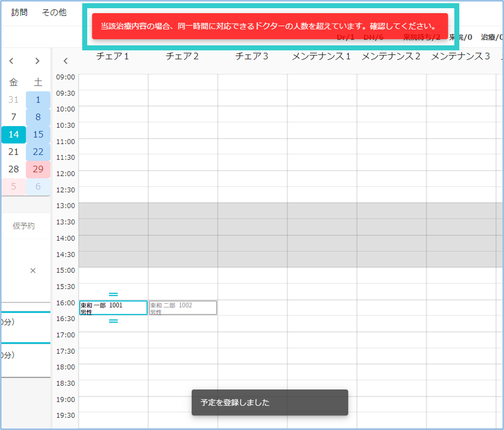Click resize handle below the 東和 一郎 appointment
Image resolution: width=504 pixels, height=430 pixels.
113,321
